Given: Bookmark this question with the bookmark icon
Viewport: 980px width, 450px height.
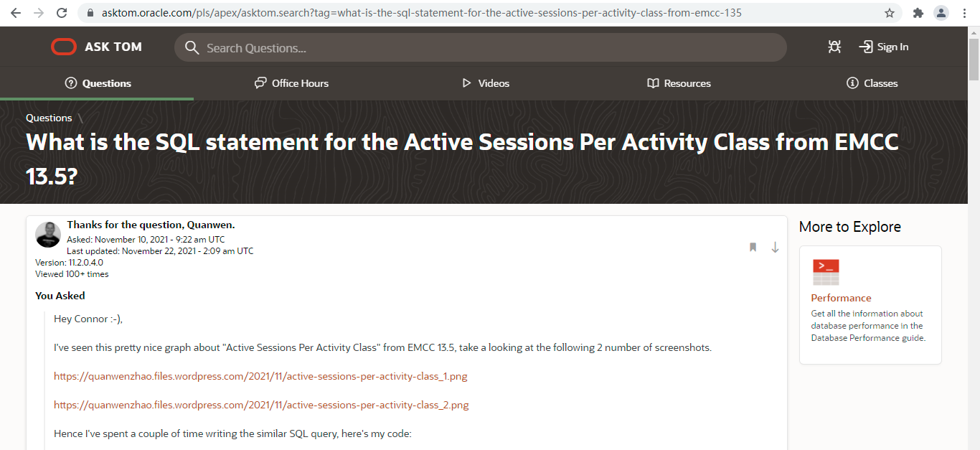Looking at the screenshot, I should tap(753, 247).
